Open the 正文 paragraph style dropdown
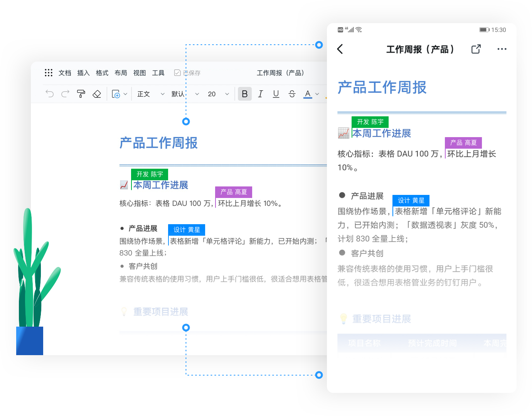 [x=148, y=94]
